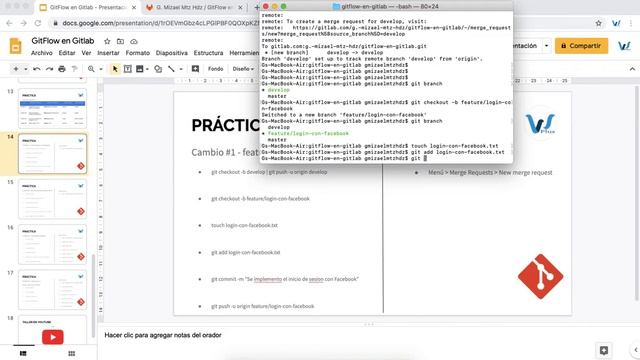
Task: Select slide 18 YouTube thumbnail
Action: point(52,330)
